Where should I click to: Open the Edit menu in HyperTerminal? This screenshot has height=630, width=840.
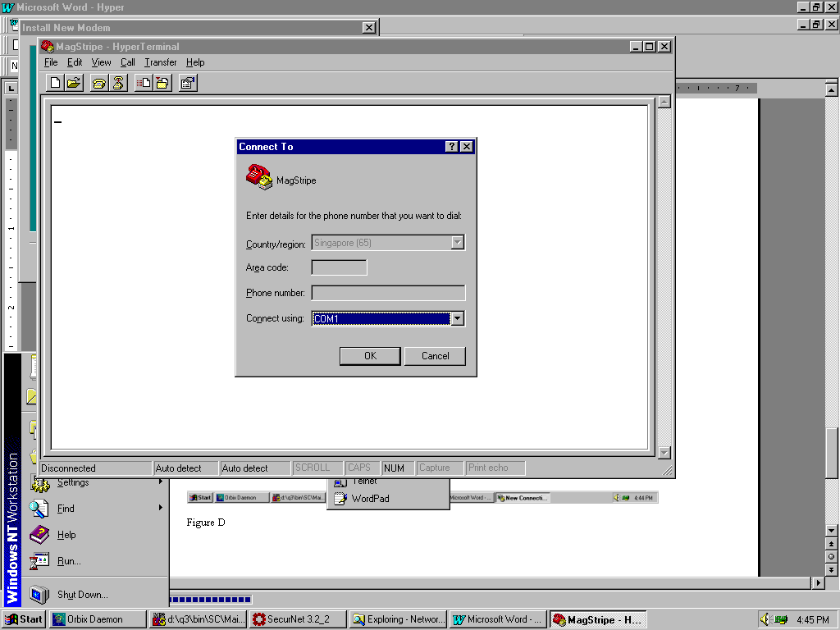tap(75, 62)
